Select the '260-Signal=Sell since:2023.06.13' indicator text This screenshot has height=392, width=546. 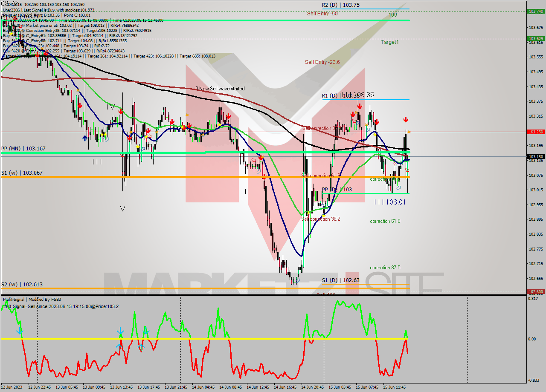61,306
